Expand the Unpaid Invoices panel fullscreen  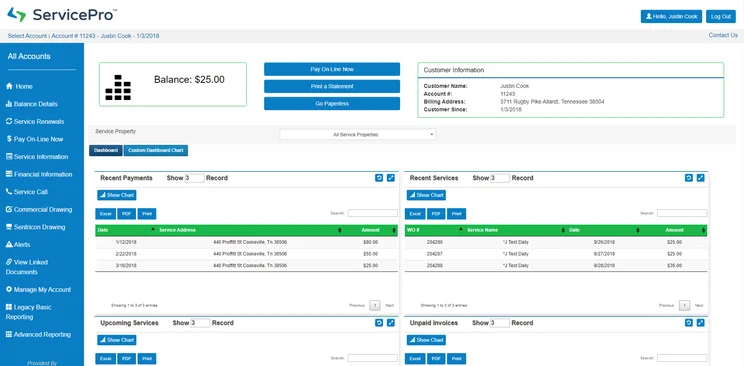(700, 323)
